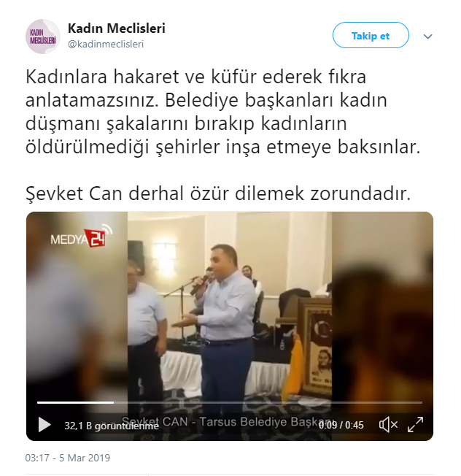Screen dimensions: 461x476
Task: Click the 0:09 / 0:45 time indicator
Action: [x=341, y=425]
